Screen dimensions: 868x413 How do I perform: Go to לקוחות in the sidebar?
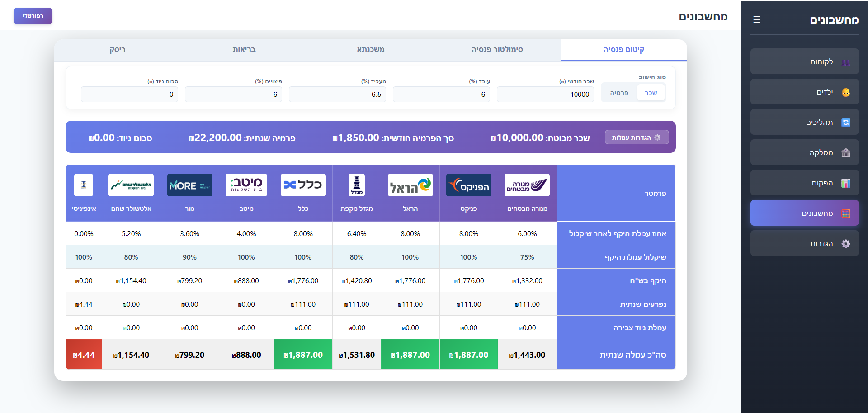coord(805,62)
